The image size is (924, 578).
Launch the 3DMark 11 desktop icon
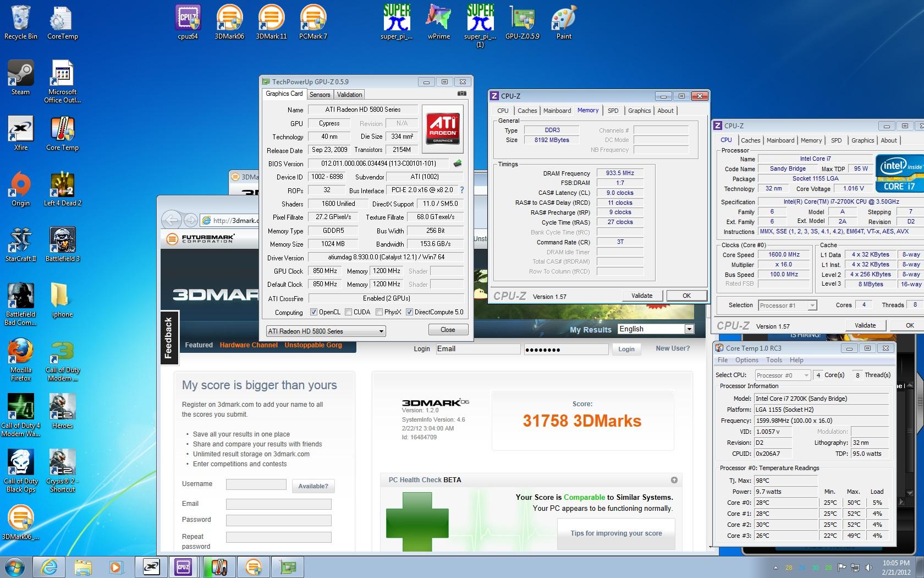tap(271, 22)
